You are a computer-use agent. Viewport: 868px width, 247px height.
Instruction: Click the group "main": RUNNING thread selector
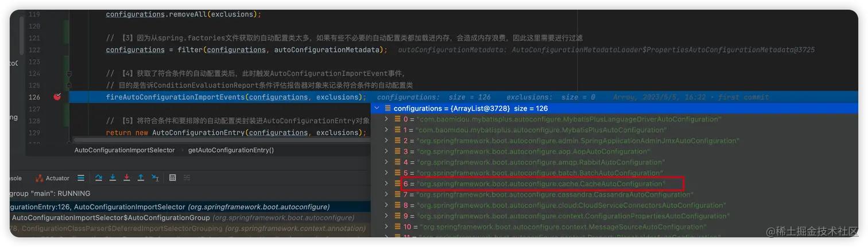50,194
